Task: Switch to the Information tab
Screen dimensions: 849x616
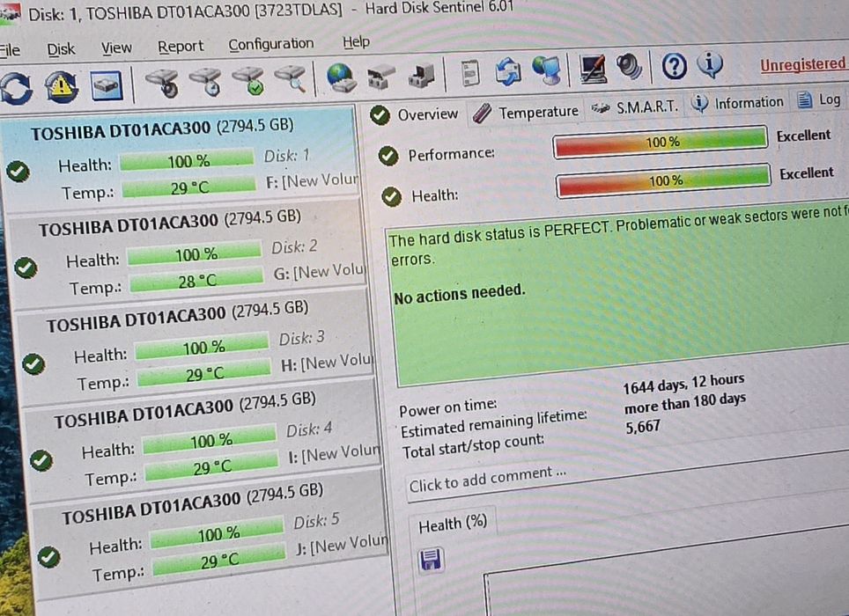Action: pos(737,103)
